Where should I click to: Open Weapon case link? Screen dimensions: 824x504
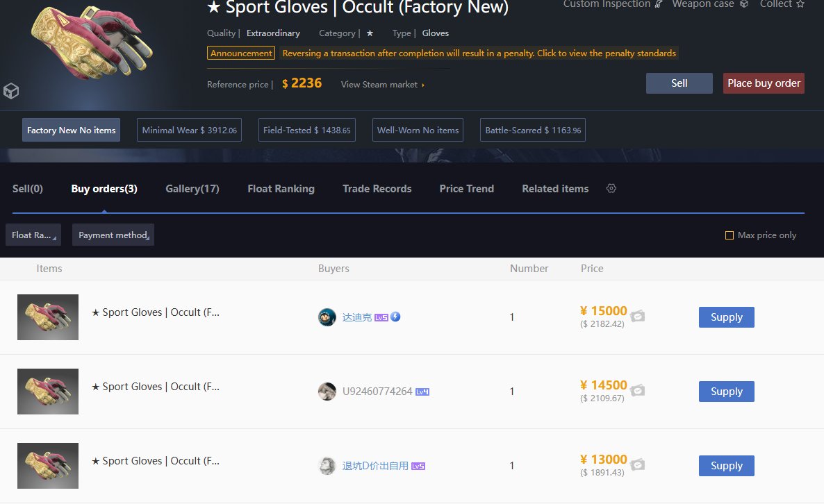710,4
